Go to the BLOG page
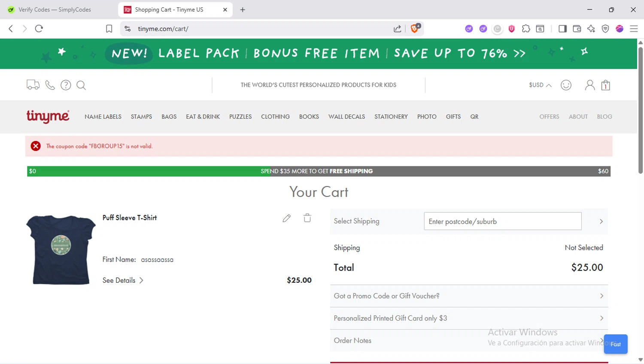 click(605, 117)
